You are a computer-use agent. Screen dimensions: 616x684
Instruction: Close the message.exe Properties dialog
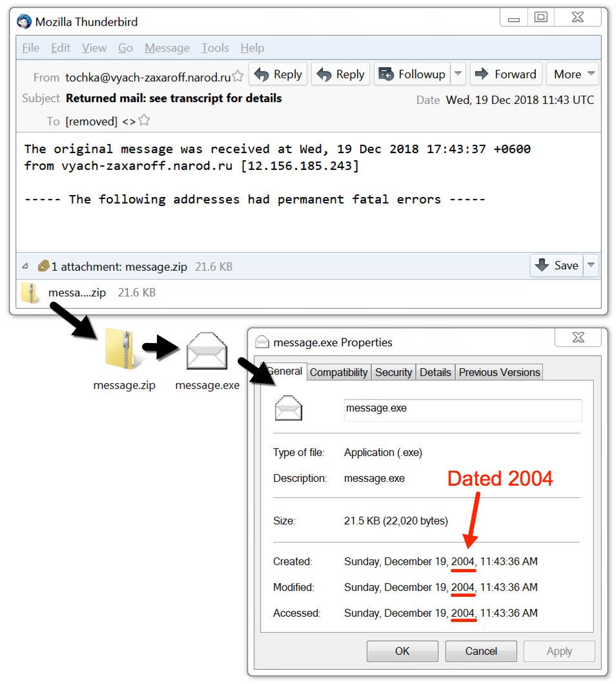coord(578,337)
